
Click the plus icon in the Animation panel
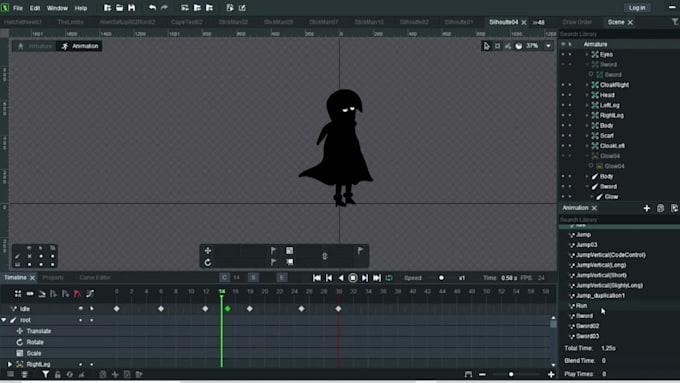[x=647, y=208]
